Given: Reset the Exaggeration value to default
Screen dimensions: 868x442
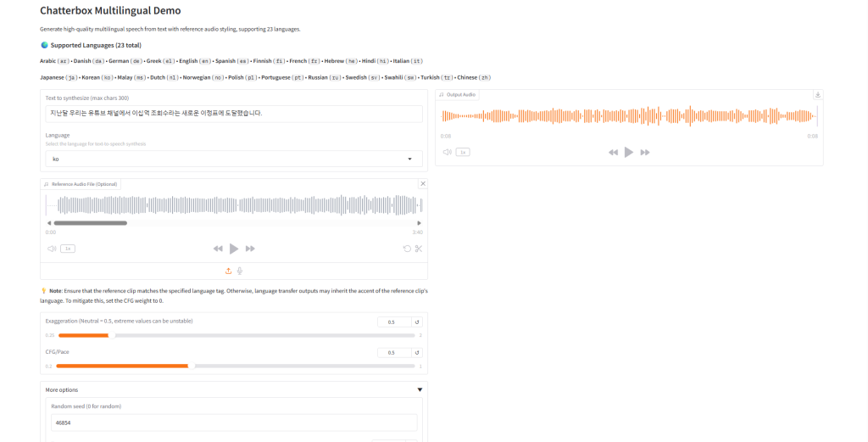Looking at the screenshot, I should pos(416,322).
